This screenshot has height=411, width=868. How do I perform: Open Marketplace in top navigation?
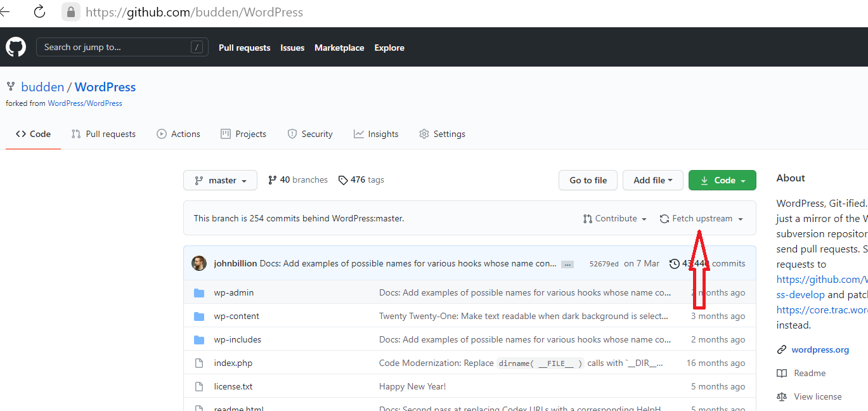[339, 48]
